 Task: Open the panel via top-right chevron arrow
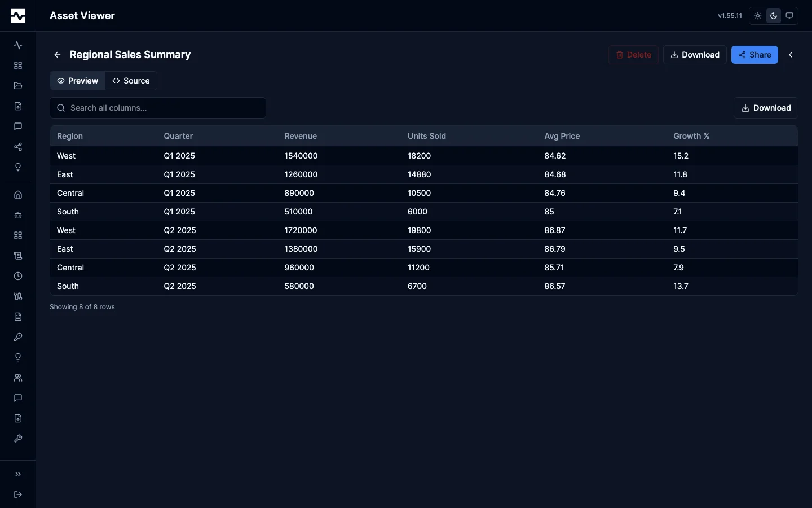(791, 55)
